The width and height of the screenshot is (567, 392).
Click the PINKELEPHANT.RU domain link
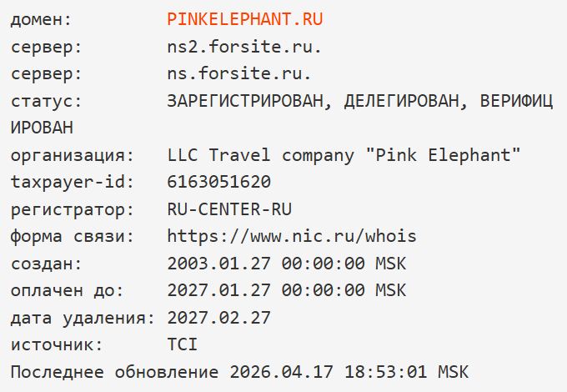(244, 19)
